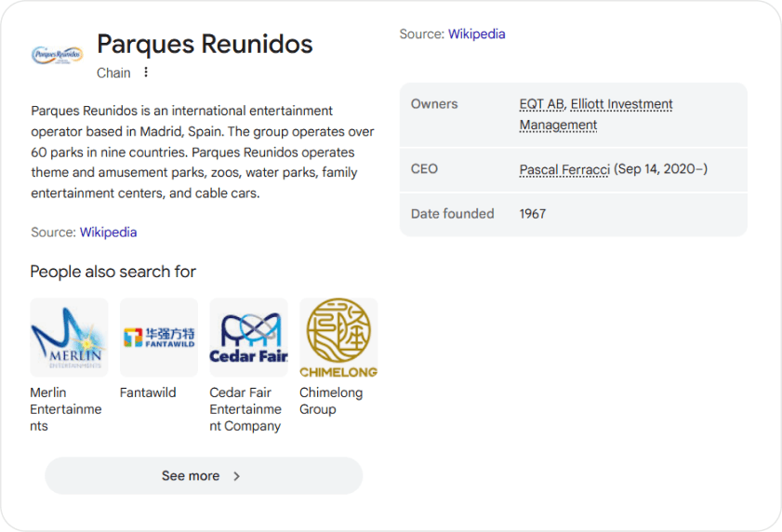
Task: Select the Fantawild caption text
Action: pos(148,392)
